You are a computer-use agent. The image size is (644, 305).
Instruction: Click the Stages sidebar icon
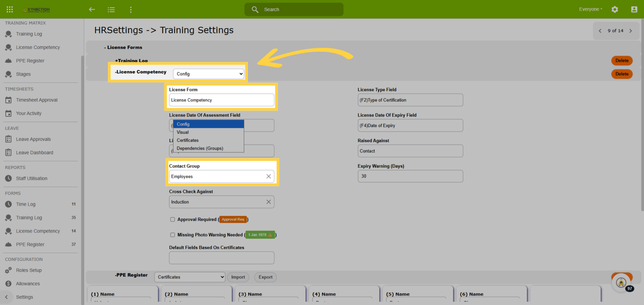(x=8, y=74)
